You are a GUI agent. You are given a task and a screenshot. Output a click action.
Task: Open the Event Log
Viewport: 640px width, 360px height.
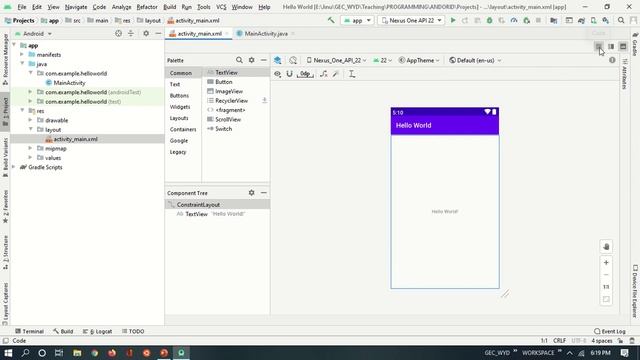[610, 331]
